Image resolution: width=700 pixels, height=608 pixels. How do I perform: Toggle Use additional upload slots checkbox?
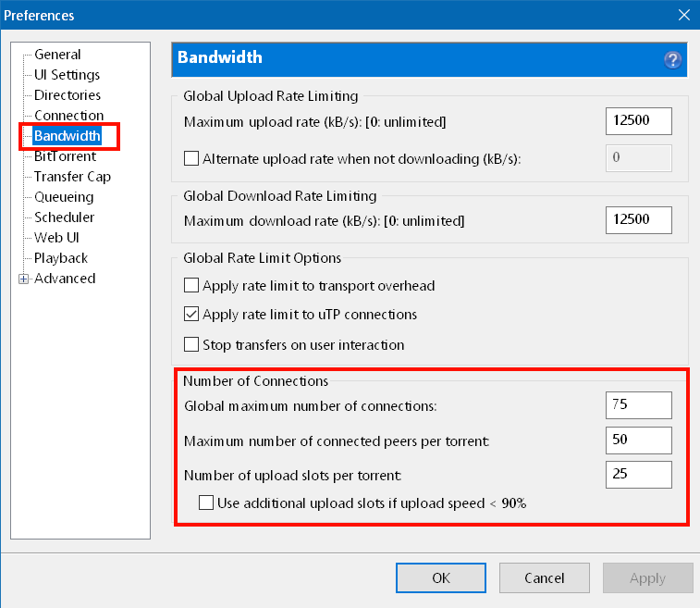[x=207, y=503]
